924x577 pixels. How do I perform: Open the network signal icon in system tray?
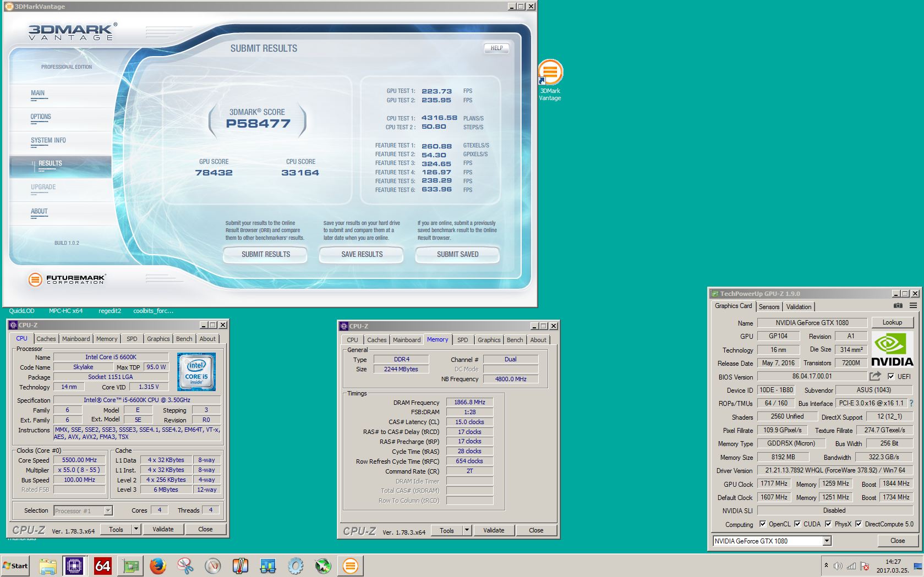coord(851,566)
